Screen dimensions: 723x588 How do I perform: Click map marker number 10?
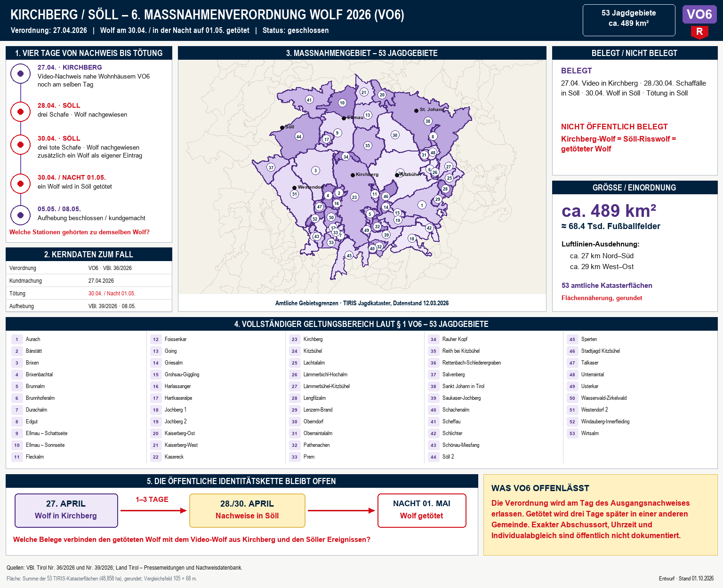coord(342,103)
